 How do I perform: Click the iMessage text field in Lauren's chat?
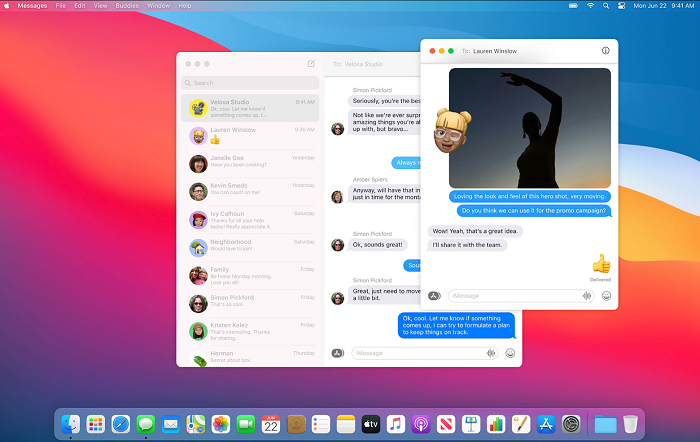(515, 296)
